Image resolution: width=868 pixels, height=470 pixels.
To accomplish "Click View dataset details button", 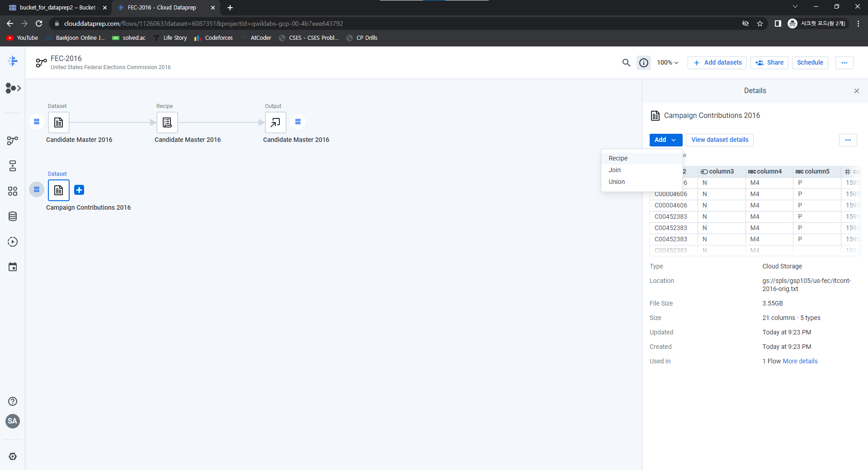I will pos(720,140).
